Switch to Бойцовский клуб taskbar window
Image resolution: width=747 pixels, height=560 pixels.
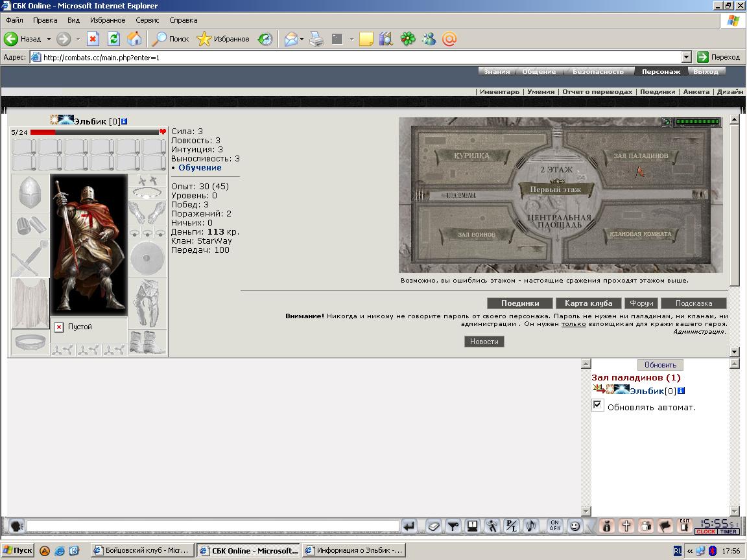143,550
